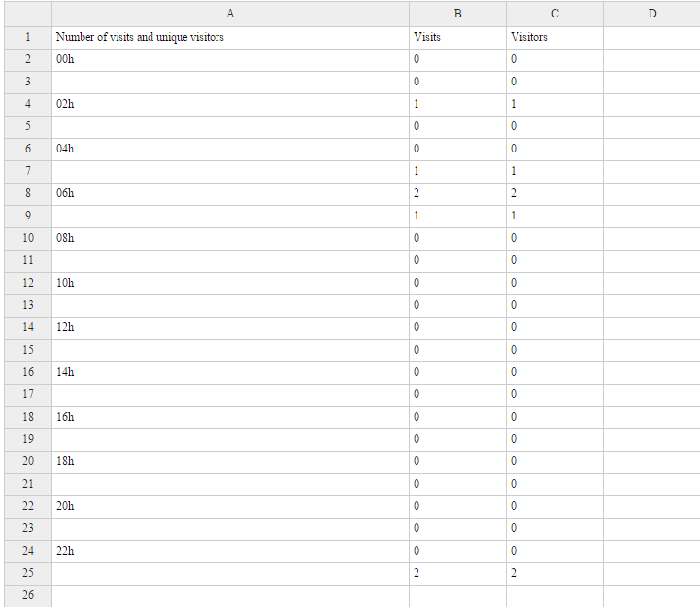
Task: Select row 26 header
Action: [28, 596]
